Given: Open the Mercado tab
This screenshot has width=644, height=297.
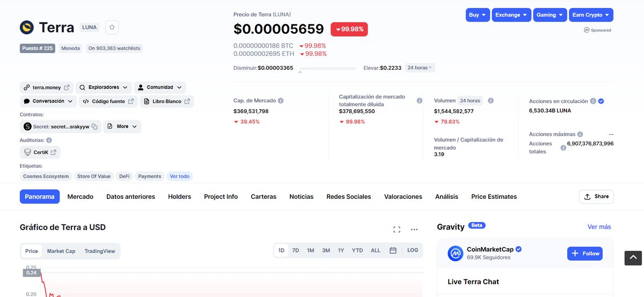Looking at the screenshot, I should [x=80, y=197].
